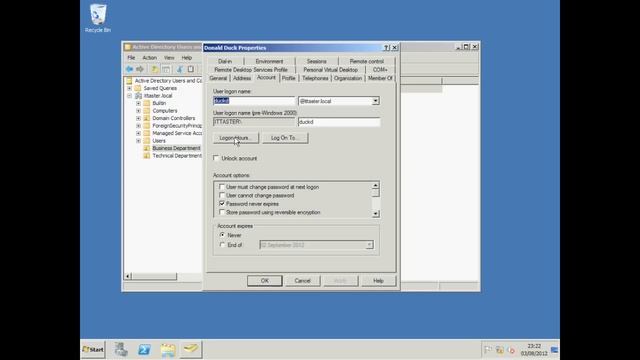Click the network status tray icon
This screenshot has height=360, width=640.
(x=500, y=350)
